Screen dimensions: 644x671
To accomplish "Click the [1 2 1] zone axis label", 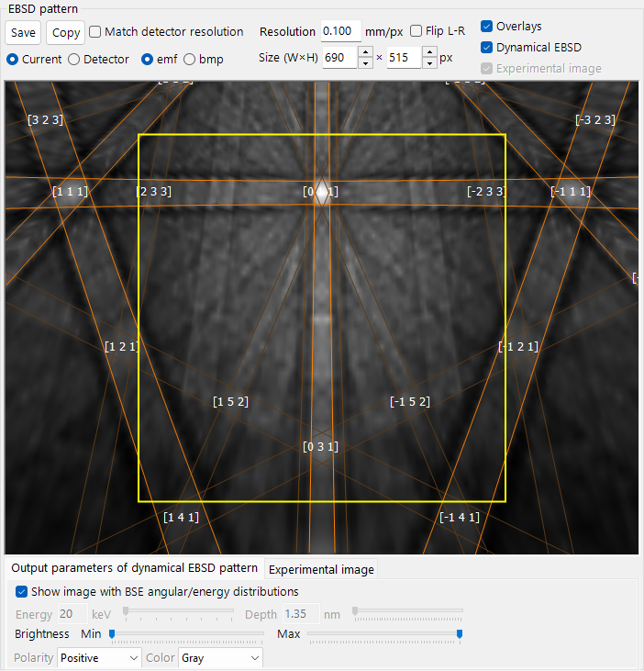I will 122,347.
